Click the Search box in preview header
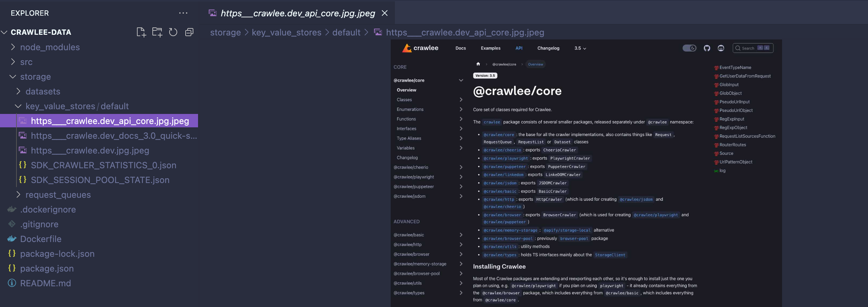Image resolution: width=868 pixels, height=307 pixels. 753,48
